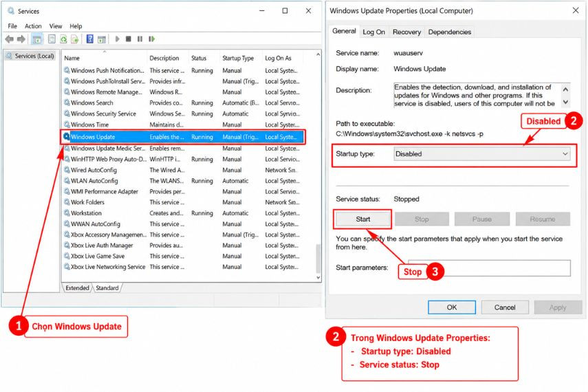Click the Services app icon in title bar

(x=11, y=11)
